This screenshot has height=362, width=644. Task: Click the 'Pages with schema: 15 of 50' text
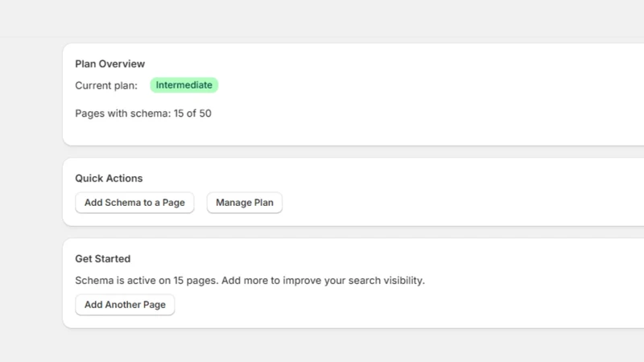143,113
